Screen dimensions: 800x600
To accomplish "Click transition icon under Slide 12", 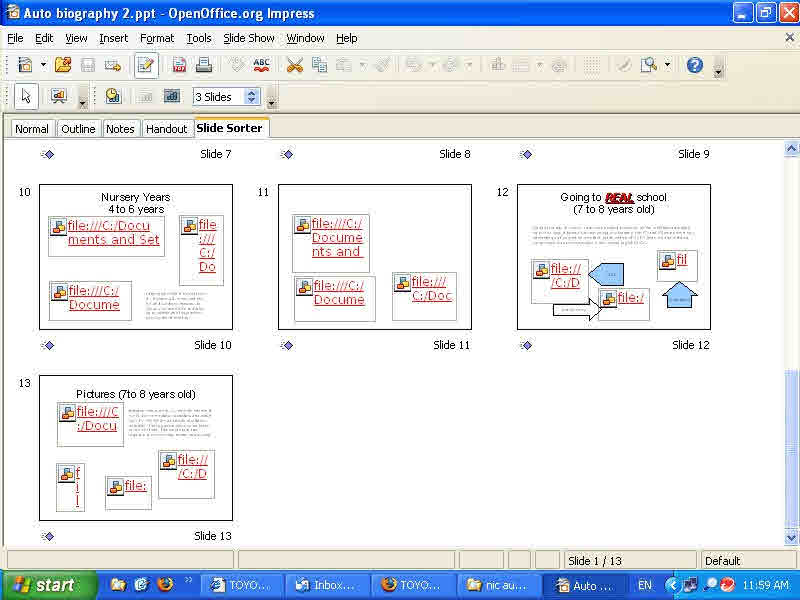I will [x=527, y=345].
